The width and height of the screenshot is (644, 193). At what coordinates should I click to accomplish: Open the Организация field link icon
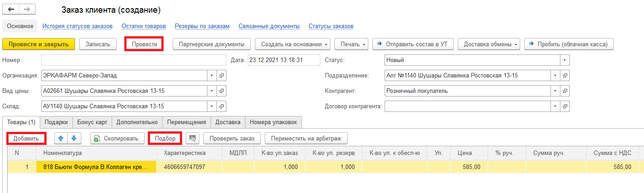coord(221,75)
